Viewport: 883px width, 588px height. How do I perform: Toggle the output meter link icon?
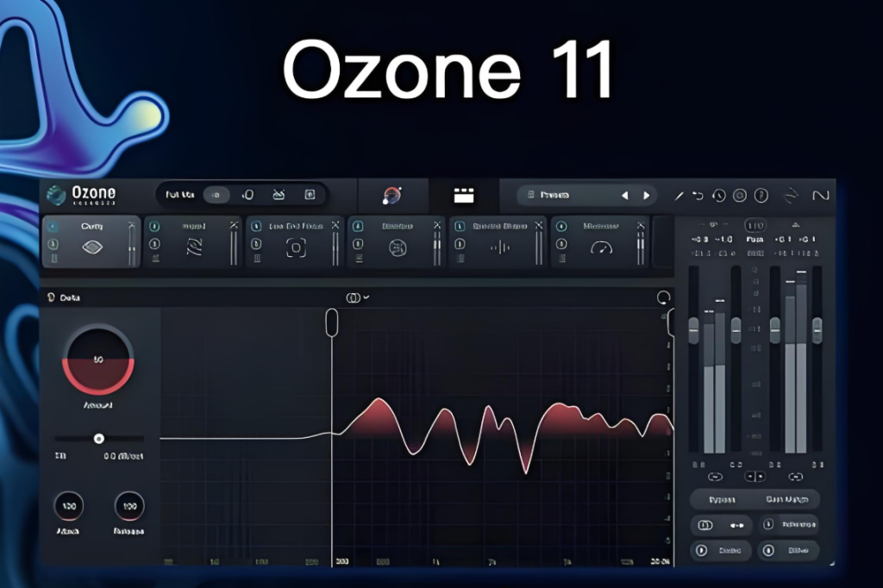[796, 477]
